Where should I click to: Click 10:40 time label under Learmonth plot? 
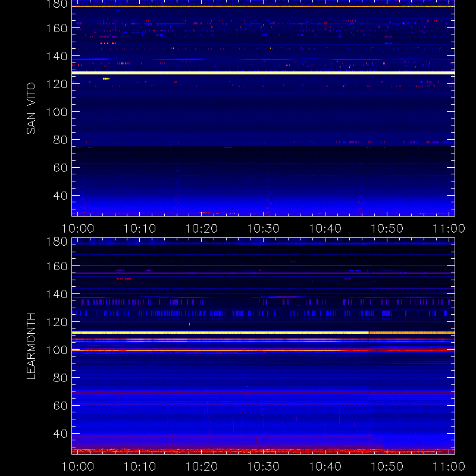325,466
